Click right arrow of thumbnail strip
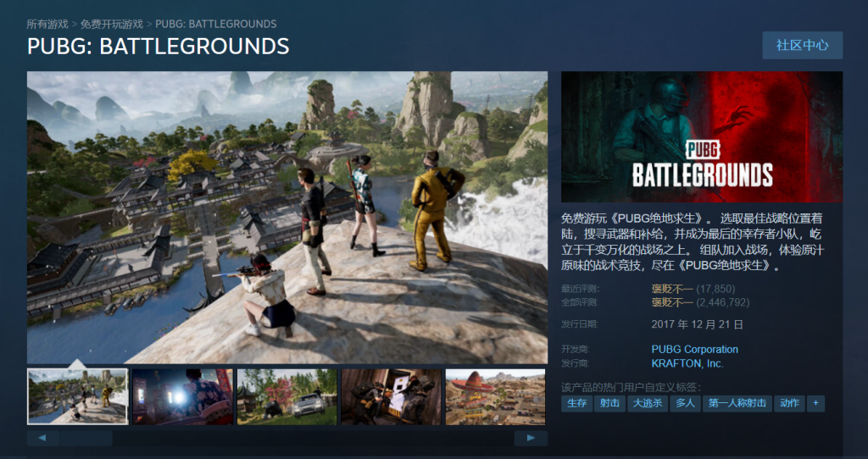 tap(531, 439)
